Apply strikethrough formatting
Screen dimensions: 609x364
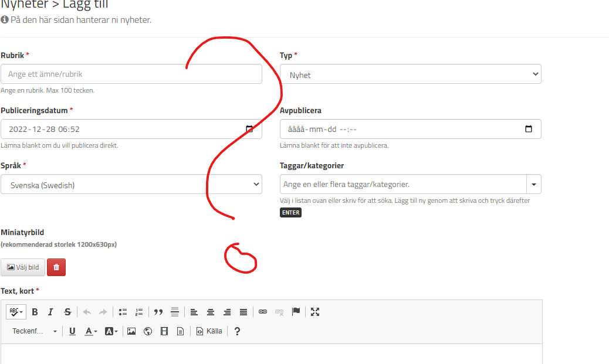pos(67,312)
